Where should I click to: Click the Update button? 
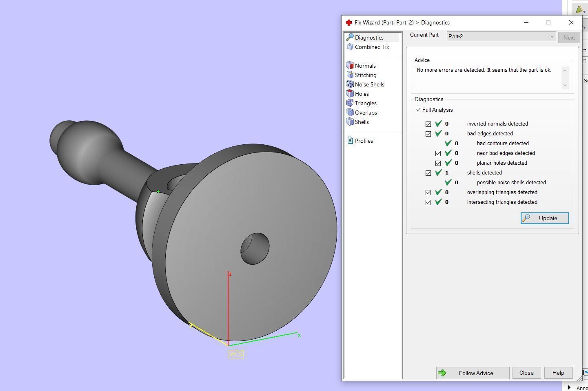545,218
